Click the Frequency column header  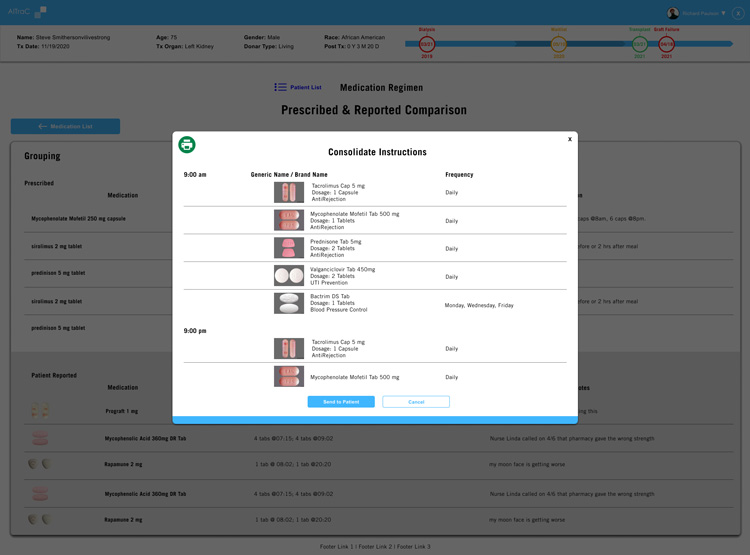pos(459,175)
